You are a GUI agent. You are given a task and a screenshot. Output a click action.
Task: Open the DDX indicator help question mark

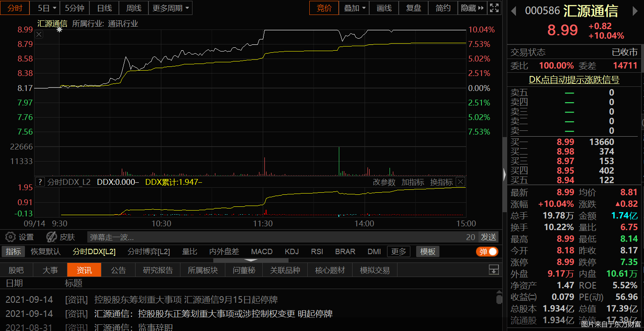tap(40, 182)
